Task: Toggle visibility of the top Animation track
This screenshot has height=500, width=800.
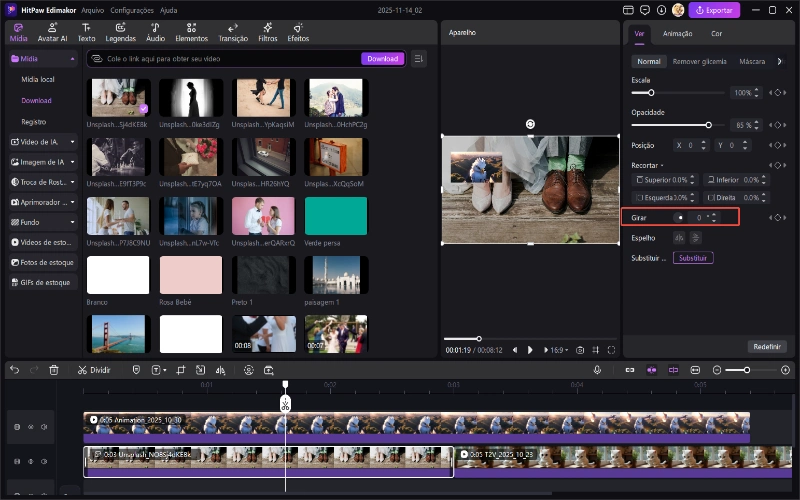Action: 31,427
